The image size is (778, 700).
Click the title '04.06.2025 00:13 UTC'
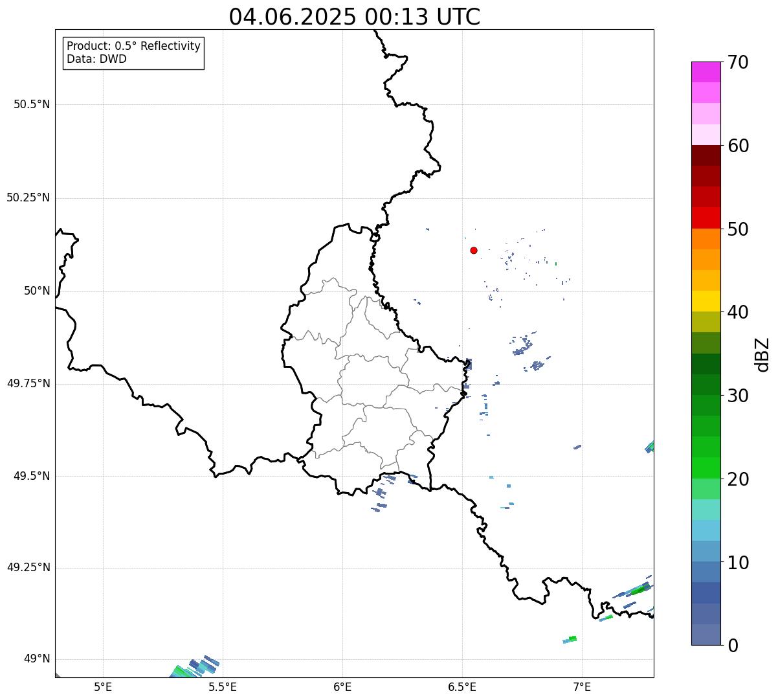(355, 17)
